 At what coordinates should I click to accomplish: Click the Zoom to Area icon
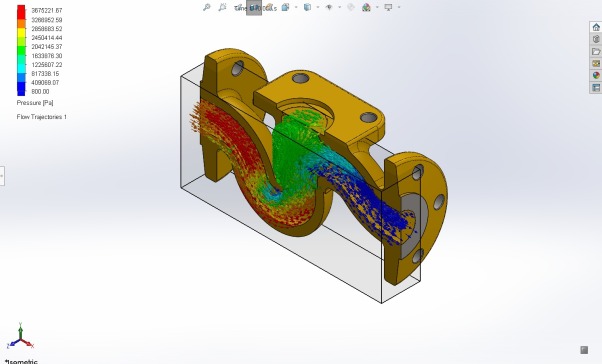222,7
